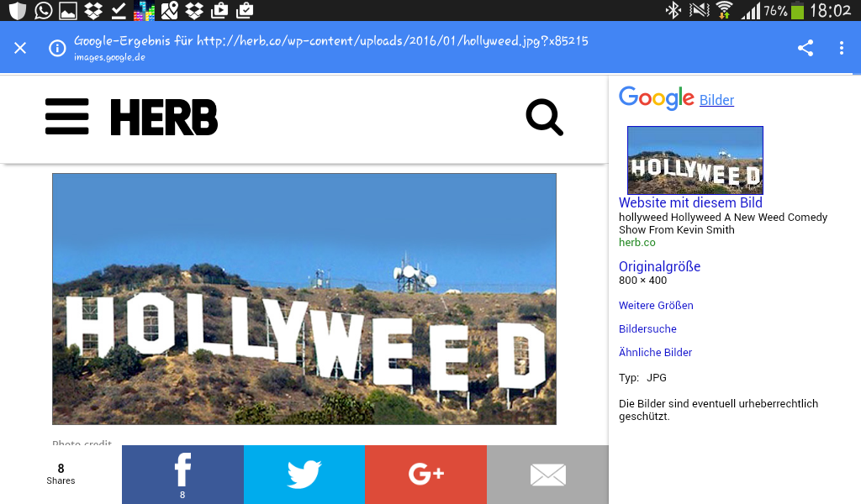The image size is (861, 504).
Task: Share article on Google Plus
Action: point(425,475)
